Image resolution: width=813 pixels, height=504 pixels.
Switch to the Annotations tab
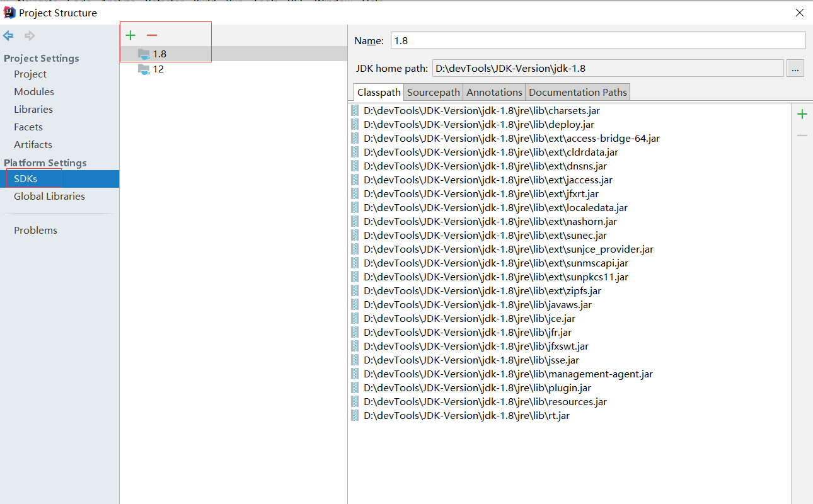tap(494, 91)
